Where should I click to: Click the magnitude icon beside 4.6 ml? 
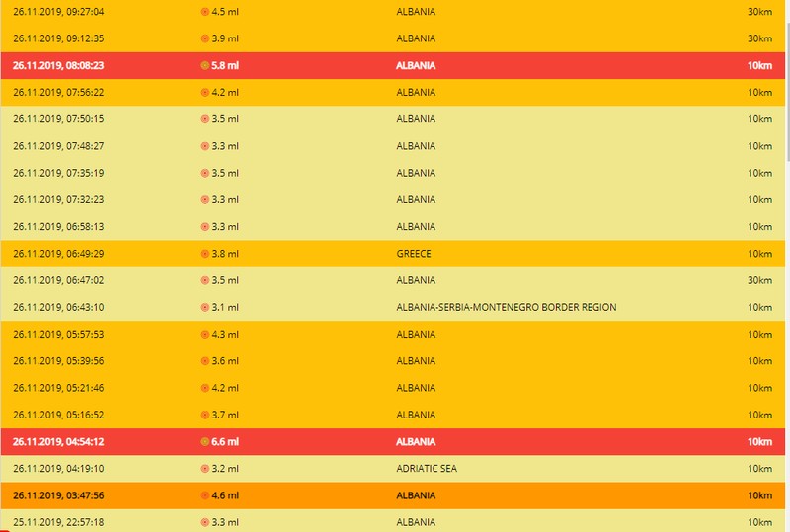[205, 495]
